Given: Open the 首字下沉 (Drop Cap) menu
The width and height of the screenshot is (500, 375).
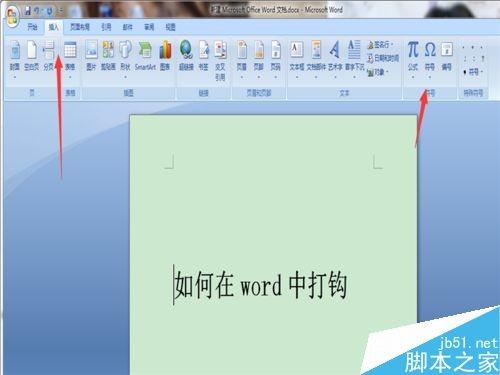Looking at the screenshot, I should pos(354,59).
